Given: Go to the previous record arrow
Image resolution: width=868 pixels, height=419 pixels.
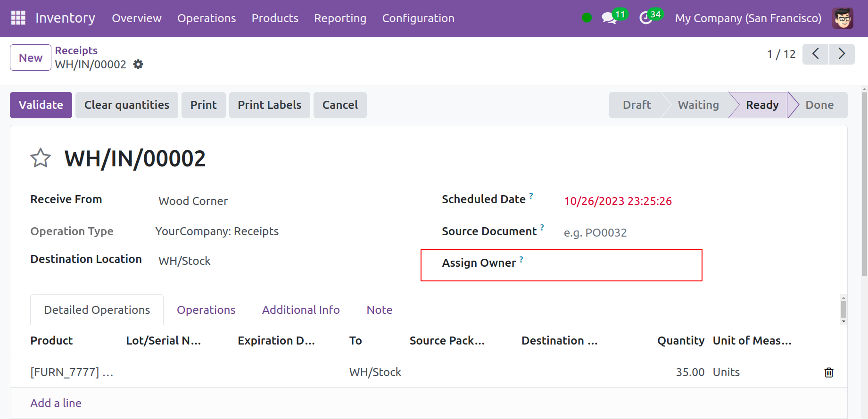Looking at the screenshot, I should coord(815,54).
